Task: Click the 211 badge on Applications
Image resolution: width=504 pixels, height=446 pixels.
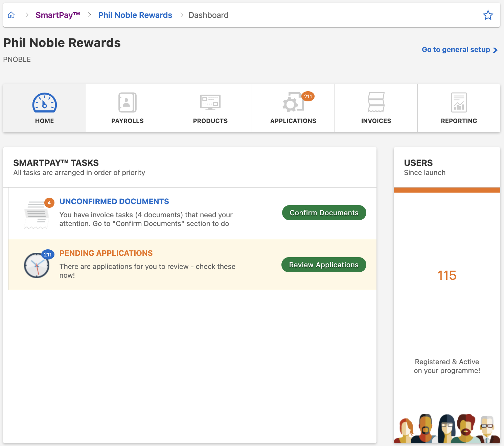Action: 307,97
